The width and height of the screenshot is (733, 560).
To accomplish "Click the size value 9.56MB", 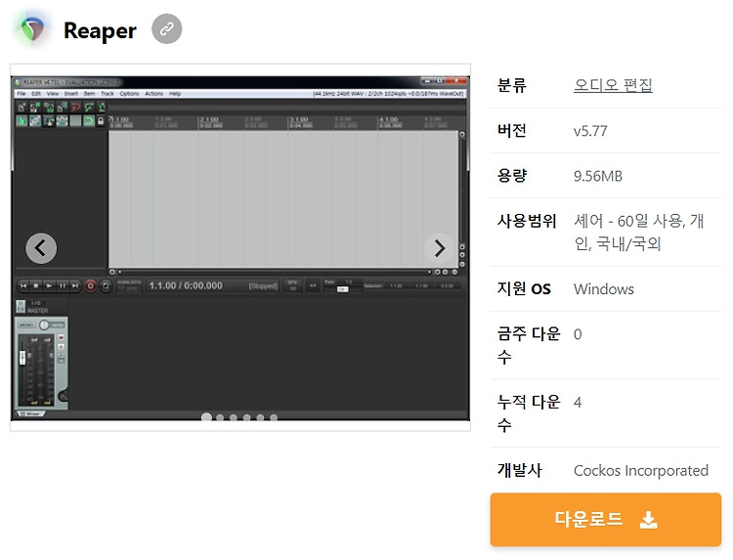I will [x=598, y=176].
